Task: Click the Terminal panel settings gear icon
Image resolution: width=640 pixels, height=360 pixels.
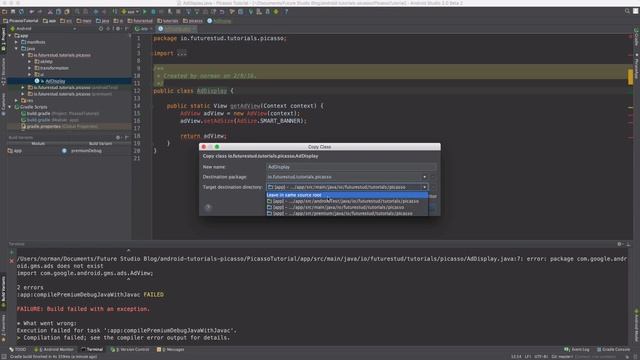Action: tap(619, 244)
